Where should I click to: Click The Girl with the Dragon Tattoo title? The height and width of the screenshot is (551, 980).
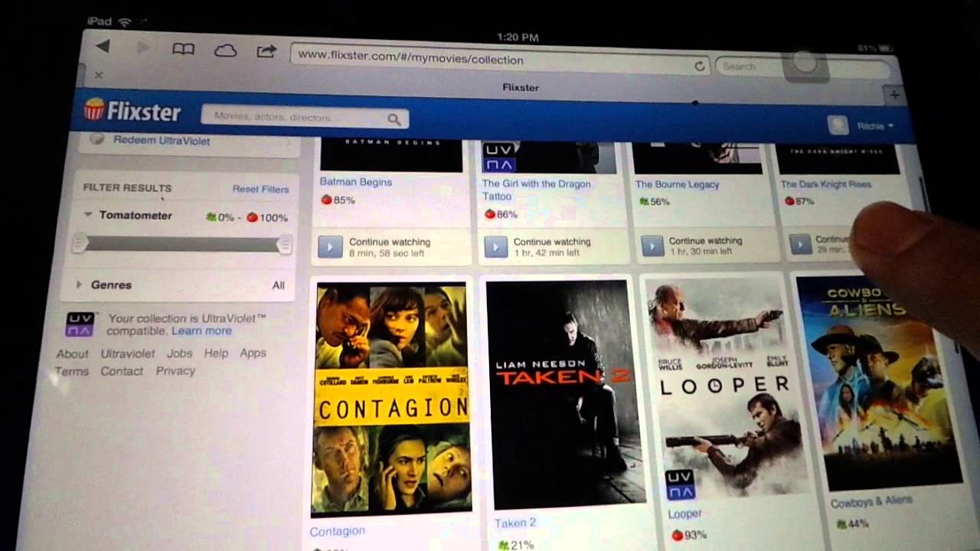click(536, 190)
